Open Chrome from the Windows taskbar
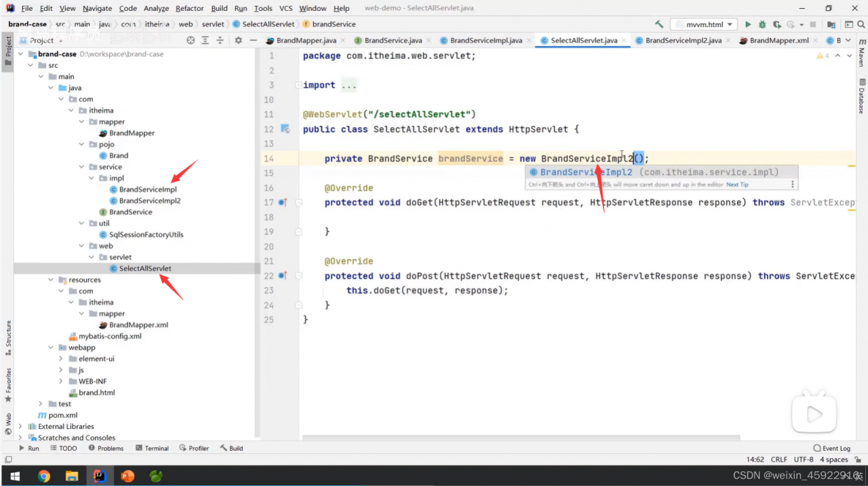 [x=44, y=476]
